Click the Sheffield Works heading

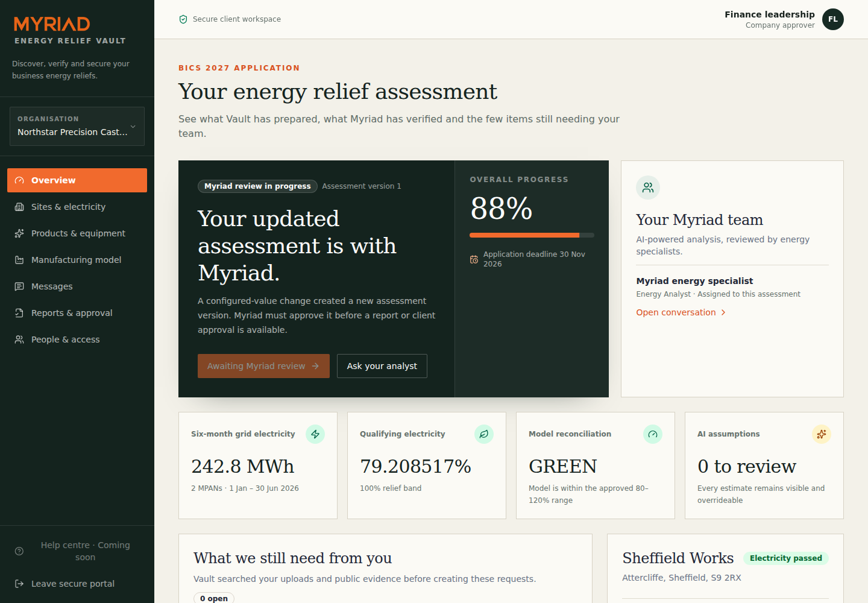(x=678, y=558)
